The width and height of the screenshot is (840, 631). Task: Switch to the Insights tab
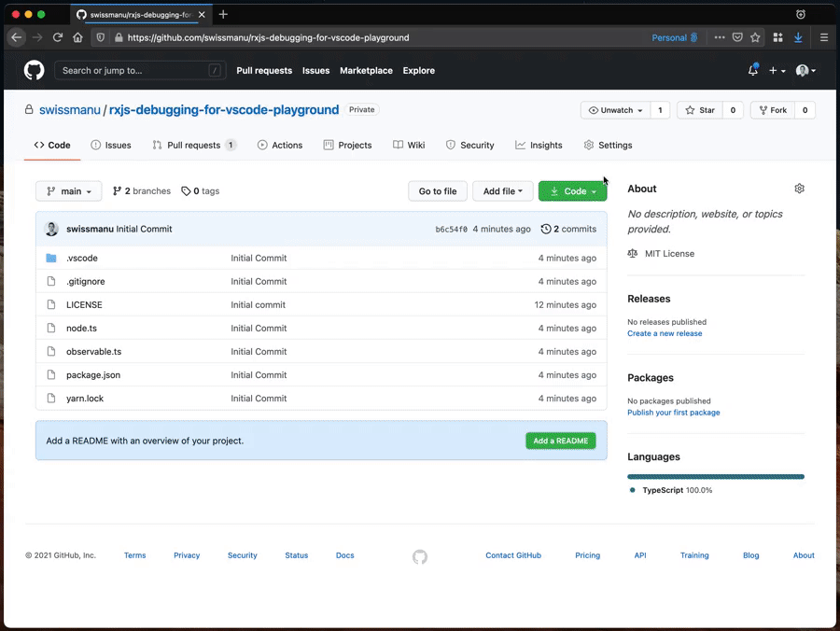539,146
